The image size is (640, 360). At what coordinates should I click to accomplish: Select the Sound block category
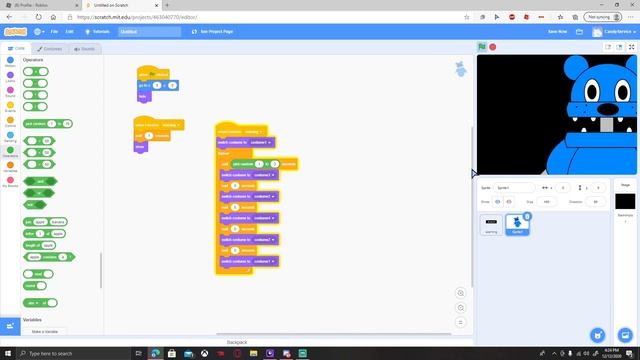(x=10, y=92)
